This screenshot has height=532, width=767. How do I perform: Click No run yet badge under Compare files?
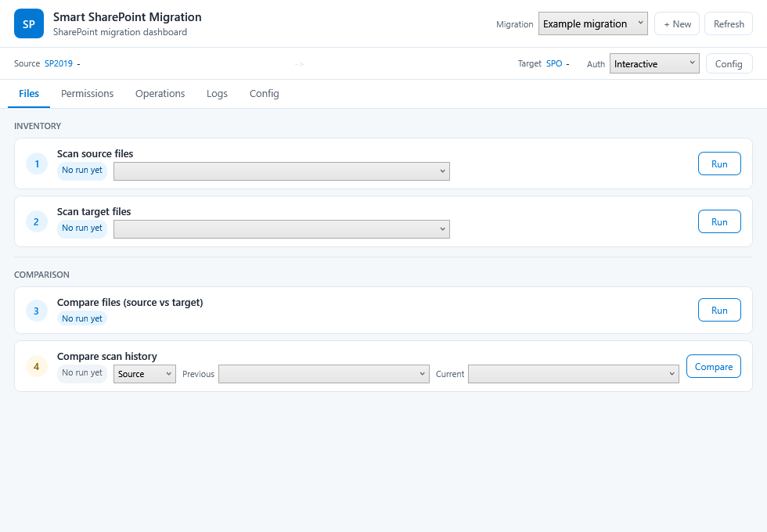[x=82, y=318]
